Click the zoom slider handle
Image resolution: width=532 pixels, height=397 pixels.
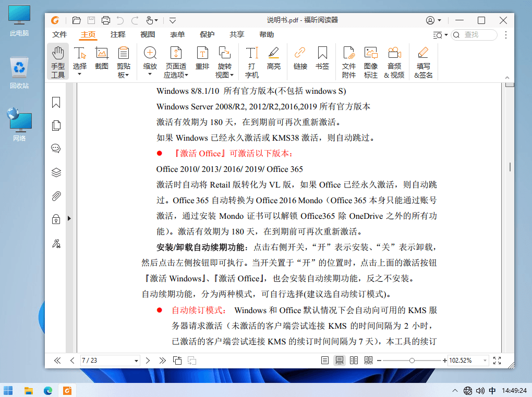[x=412, y=361]
